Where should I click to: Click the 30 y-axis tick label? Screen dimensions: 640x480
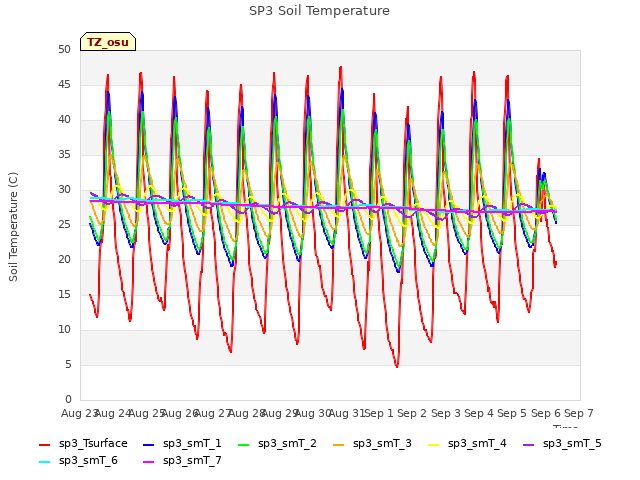[x=64, y=190]
